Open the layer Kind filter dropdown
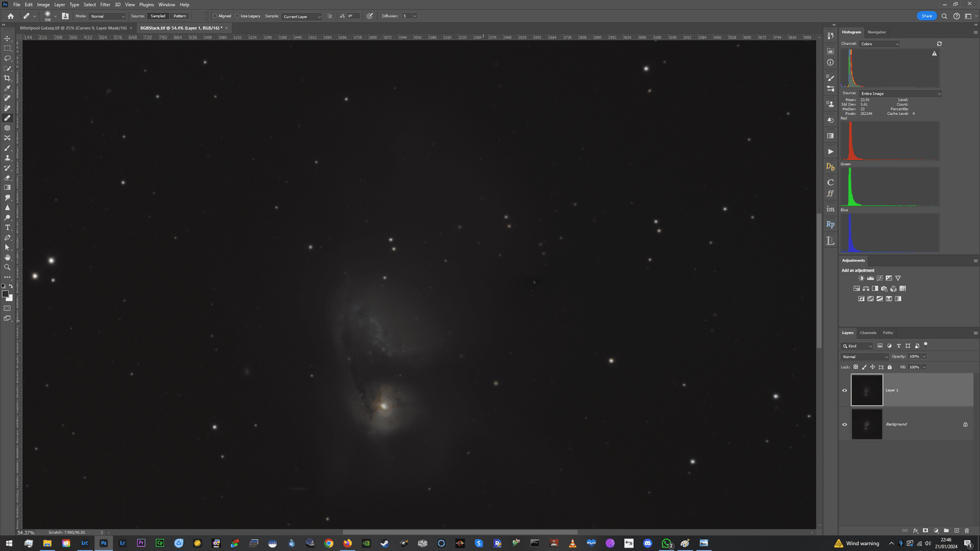The width and height of the screenshot is (980, 551). (x=857, y=346)
